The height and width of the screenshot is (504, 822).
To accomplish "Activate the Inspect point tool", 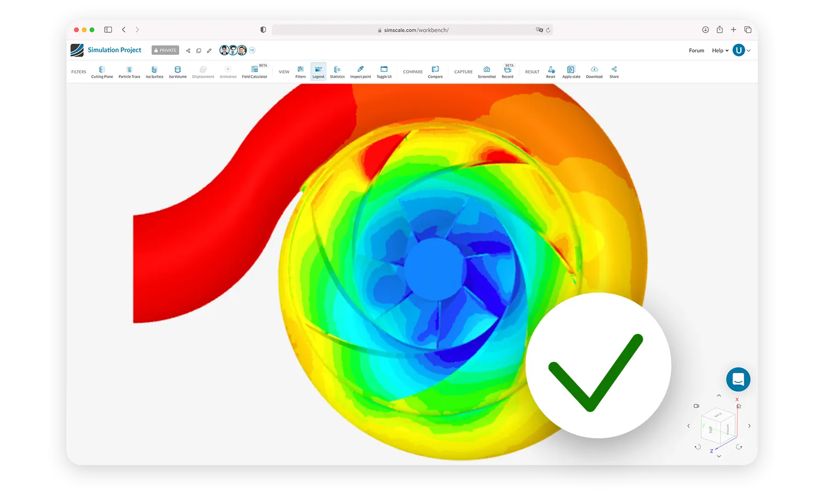I will (360, 72).
